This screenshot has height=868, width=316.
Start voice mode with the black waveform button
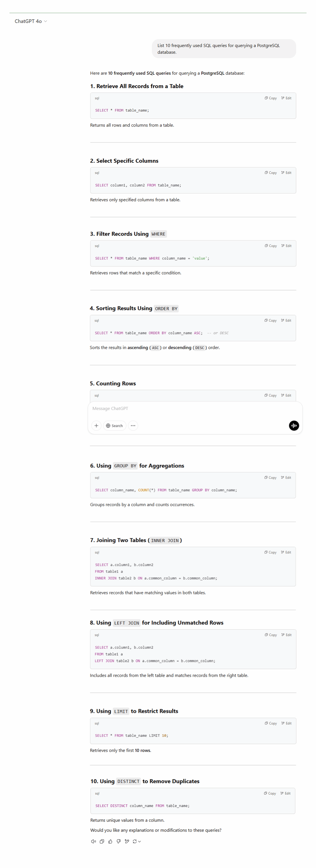pos(293,425)
